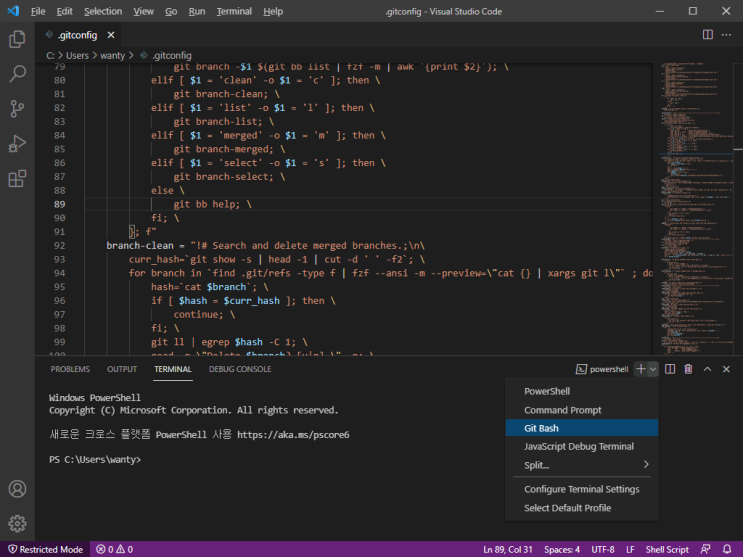Click the 'wanty' breadcrumb segment
Viewport: 743px width, 557px height.
pyautogui.click(x=112, y=55)
